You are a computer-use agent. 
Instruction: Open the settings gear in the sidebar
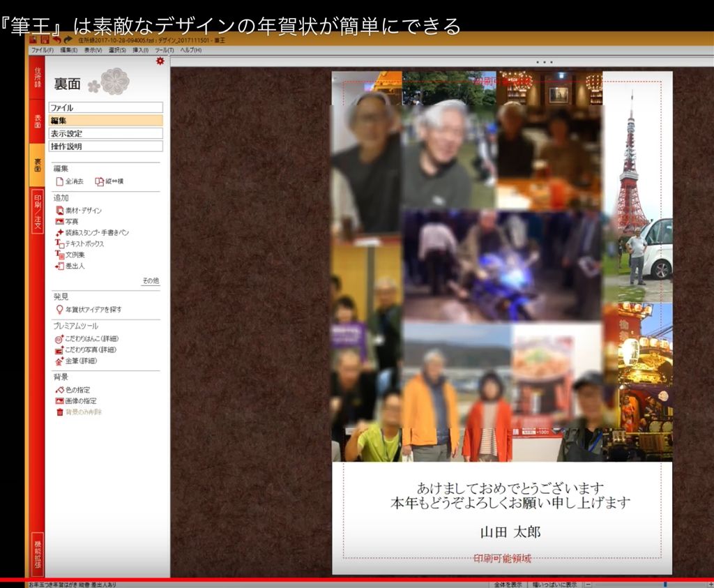[160, 61]
